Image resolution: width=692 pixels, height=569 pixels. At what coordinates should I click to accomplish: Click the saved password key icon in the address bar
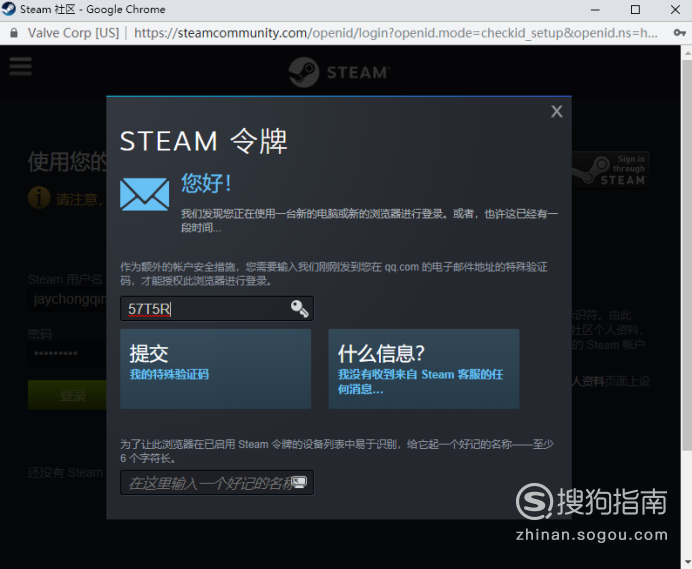[x=679, y=33]
